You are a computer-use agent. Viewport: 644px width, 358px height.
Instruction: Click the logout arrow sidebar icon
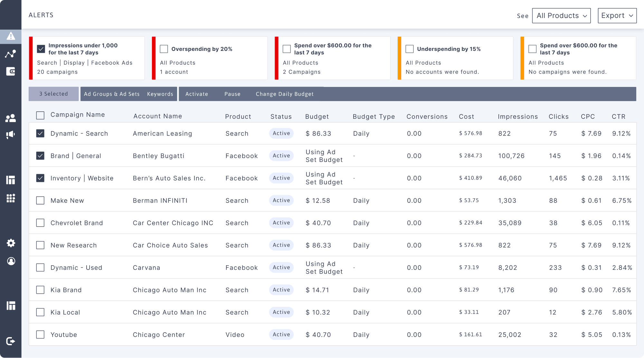click(11, 341)
